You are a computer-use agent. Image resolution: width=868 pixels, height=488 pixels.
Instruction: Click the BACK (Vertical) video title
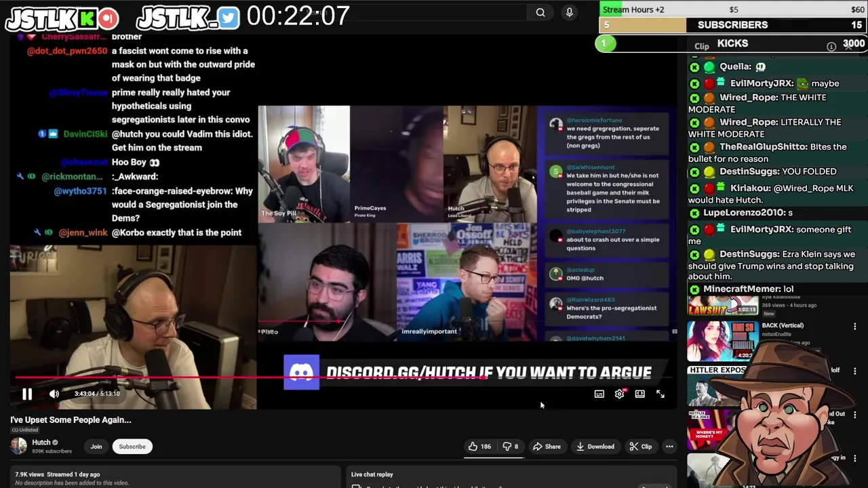tap(783, 325)
